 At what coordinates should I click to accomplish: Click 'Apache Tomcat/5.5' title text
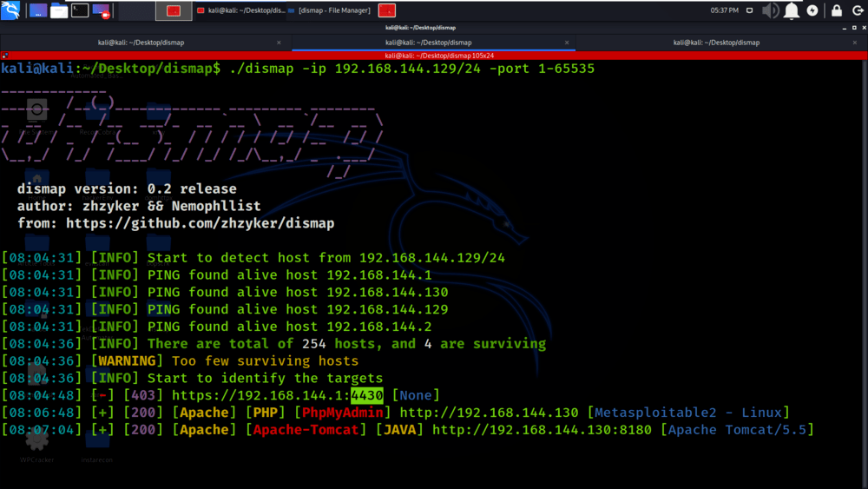(x=737, y=430)
